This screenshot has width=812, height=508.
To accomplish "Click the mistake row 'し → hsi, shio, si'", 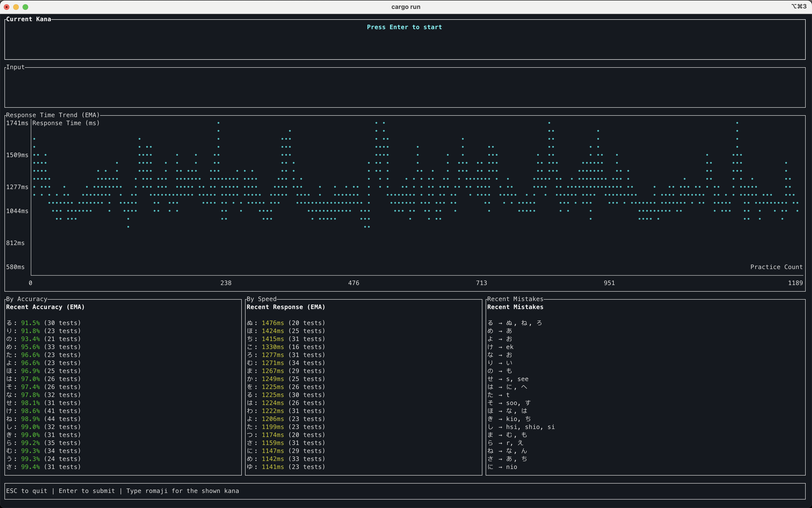I will (x=521, y=427).
